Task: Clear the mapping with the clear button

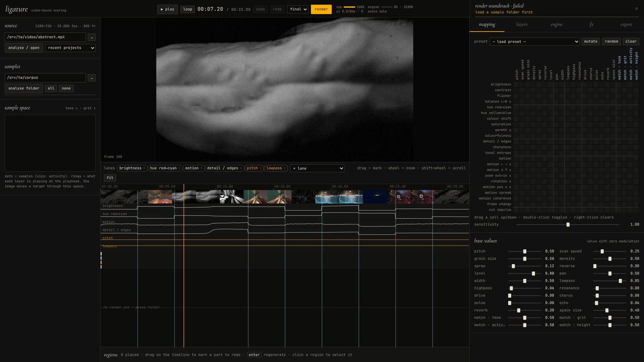Action: pyautogui.click(x=631, y=42)
